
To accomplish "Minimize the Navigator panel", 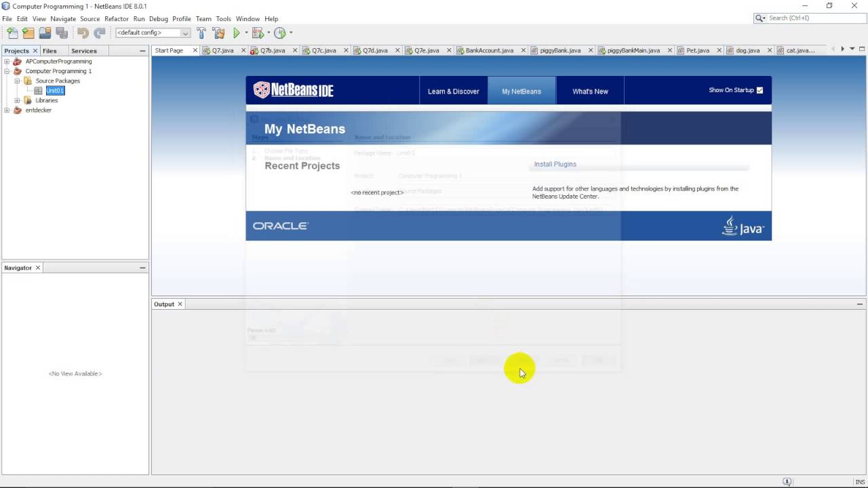I will [x=142, y=268].
